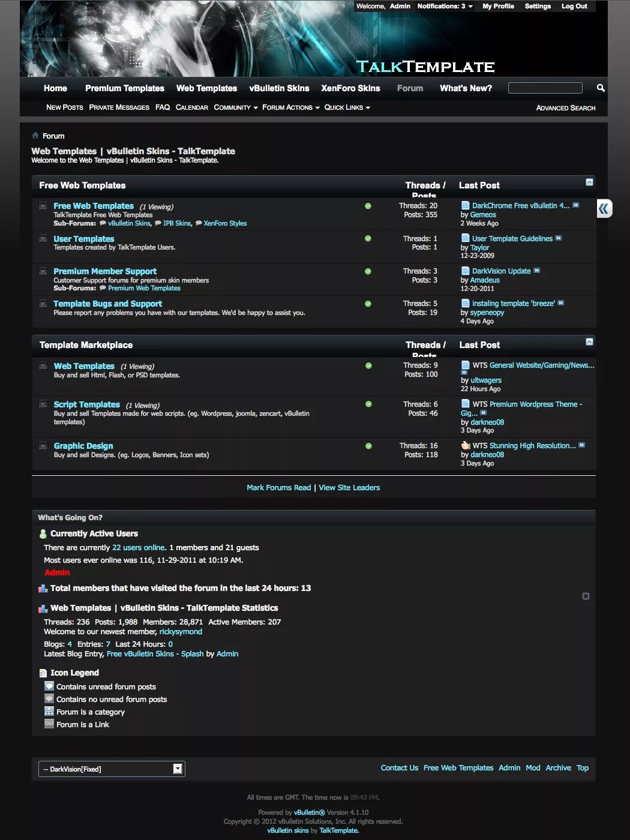Image resolution: width=630 pixels, height=840 pixels.
Task: Click green RSS icon for Template Bugs and Support
Action: (368, 304)
